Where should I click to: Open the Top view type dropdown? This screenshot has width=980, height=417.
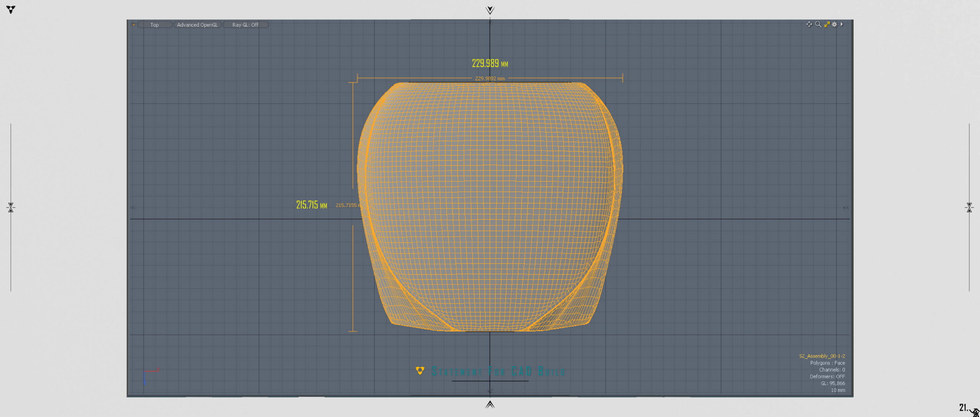coord(155,25)
